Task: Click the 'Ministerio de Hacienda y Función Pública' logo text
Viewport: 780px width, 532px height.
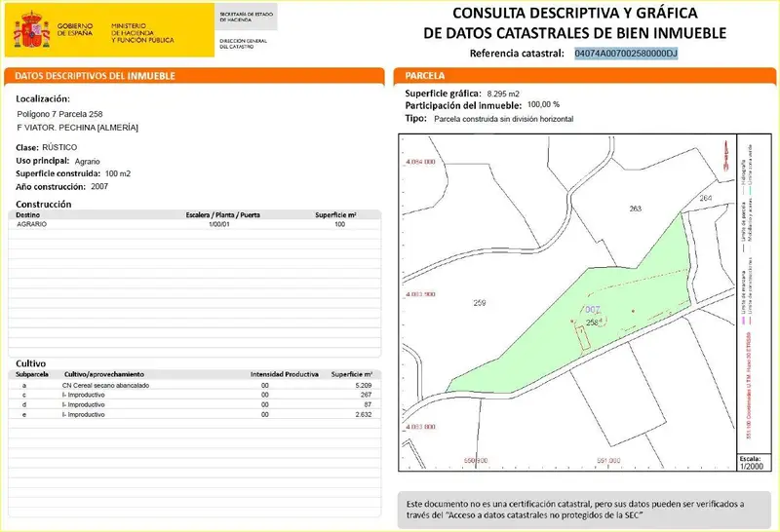Action: click(142, 33)
